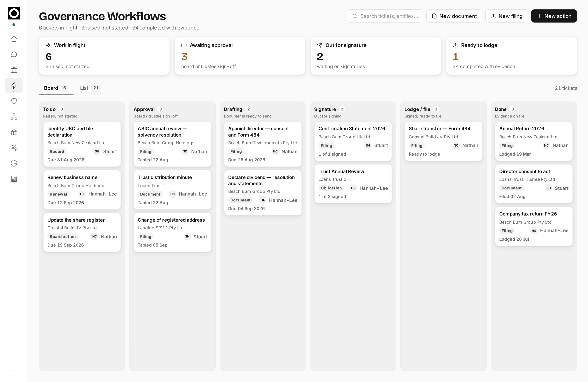Open the Home icon in sidebar

point(14,39)
